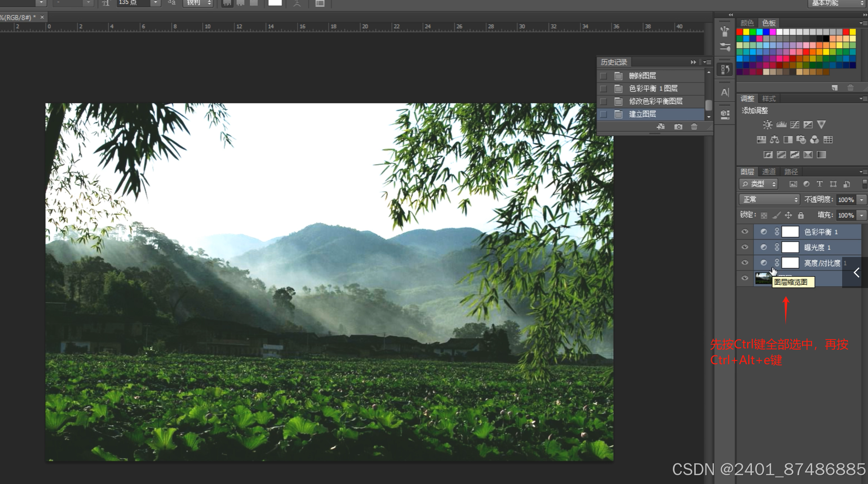Click the background layer thumbnail
868x484 pixels.
[x=762, y=278]
